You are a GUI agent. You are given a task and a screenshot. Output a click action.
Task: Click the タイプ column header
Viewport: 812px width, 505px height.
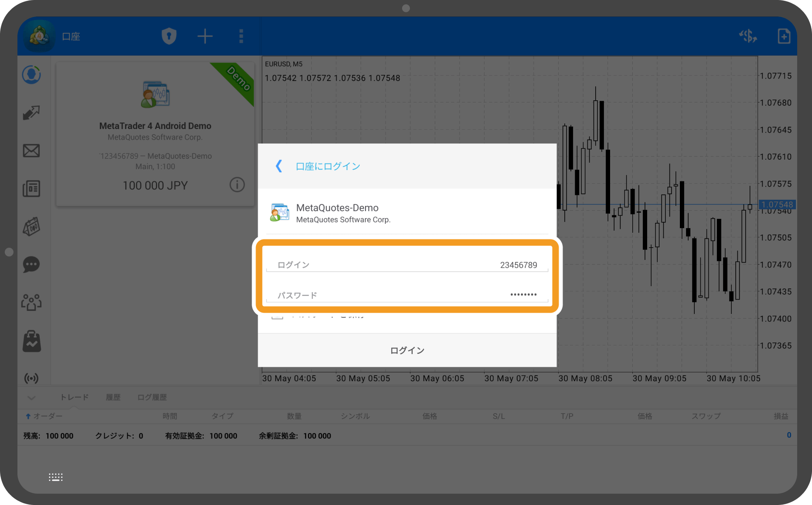(222, 416)
